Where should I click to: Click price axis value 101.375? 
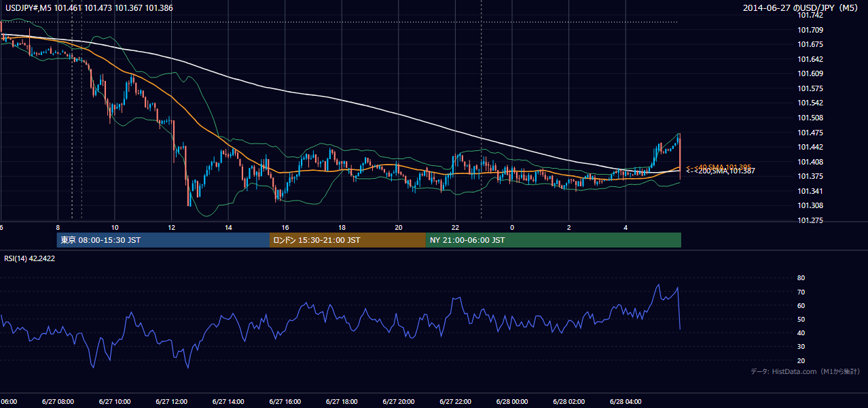[810, 176]
